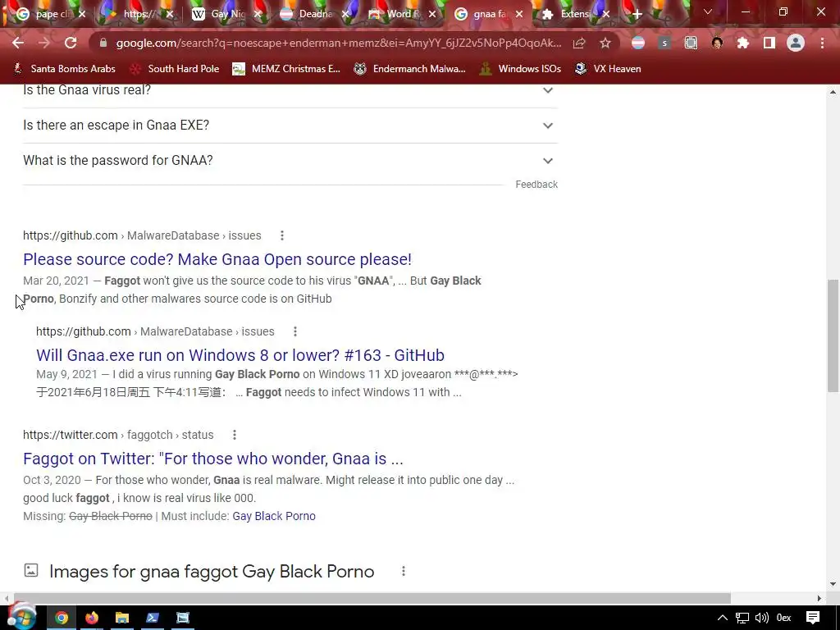This screenshot has width=840, height=630.
Task: View site info via the lock icon
Action: (103, 43)
